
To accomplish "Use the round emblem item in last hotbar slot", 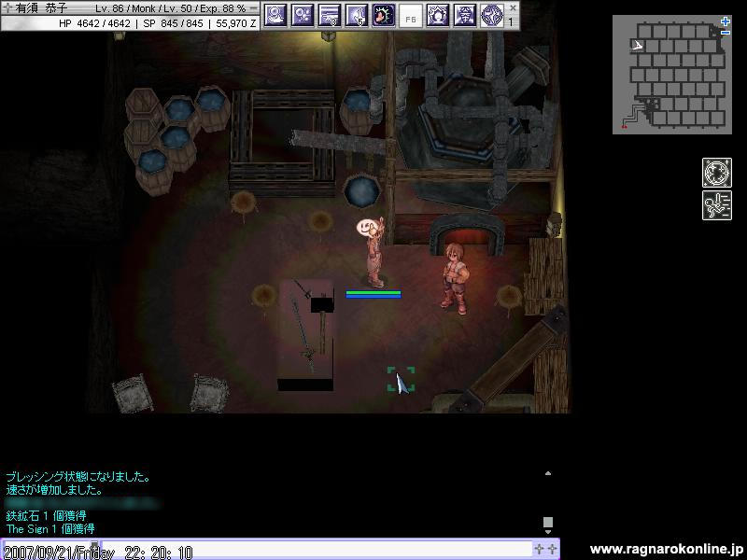I will coord(492,15).
